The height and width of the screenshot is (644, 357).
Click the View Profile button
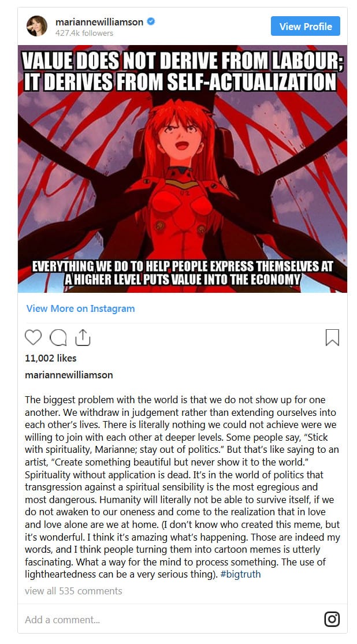tap(306, 27)
